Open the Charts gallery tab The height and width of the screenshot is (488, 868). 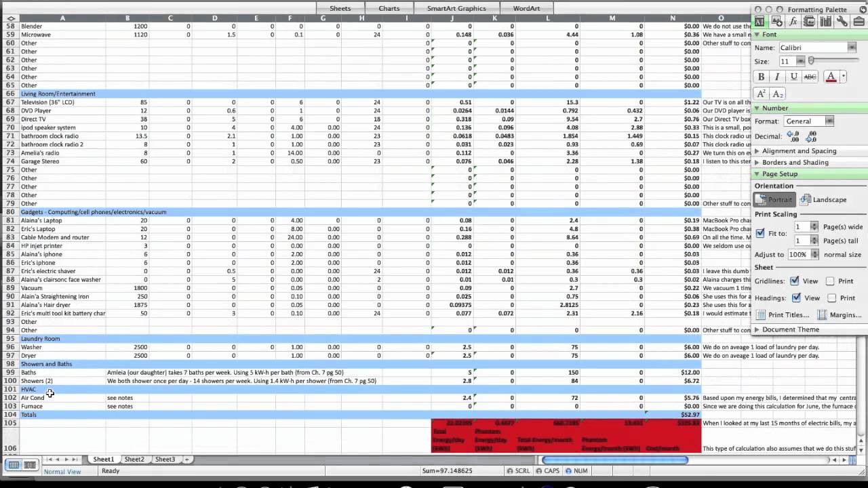[x=389, y=8]
